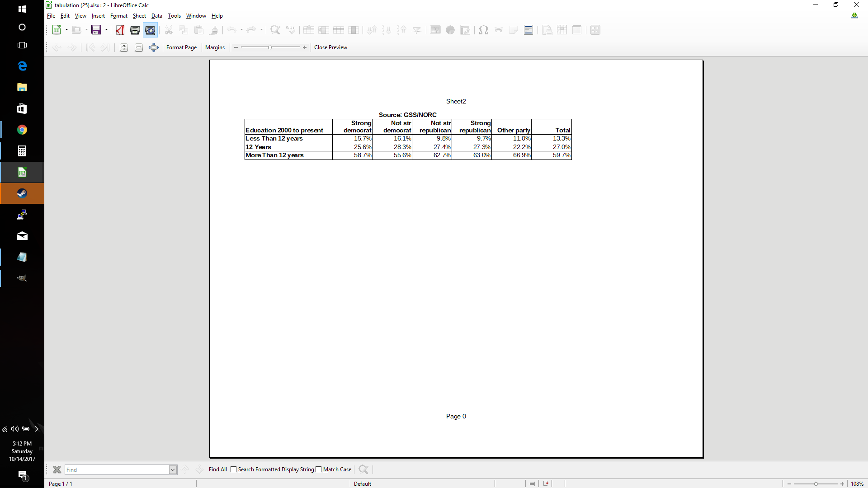The height and width of the screenshot is (488, 868).
Task: Open the Format menu
Action: click(x=119, y=16)
